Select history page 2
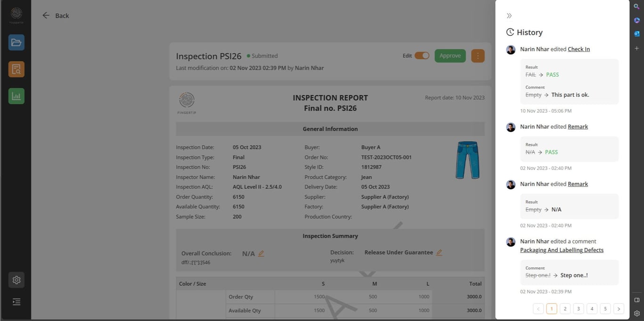 click(x=565, y=309)
